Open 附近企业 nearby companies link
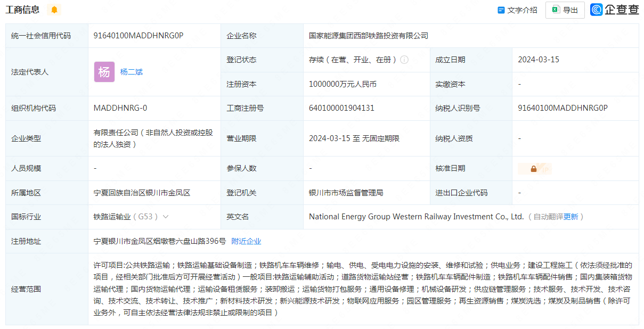 tap(246, 241)
